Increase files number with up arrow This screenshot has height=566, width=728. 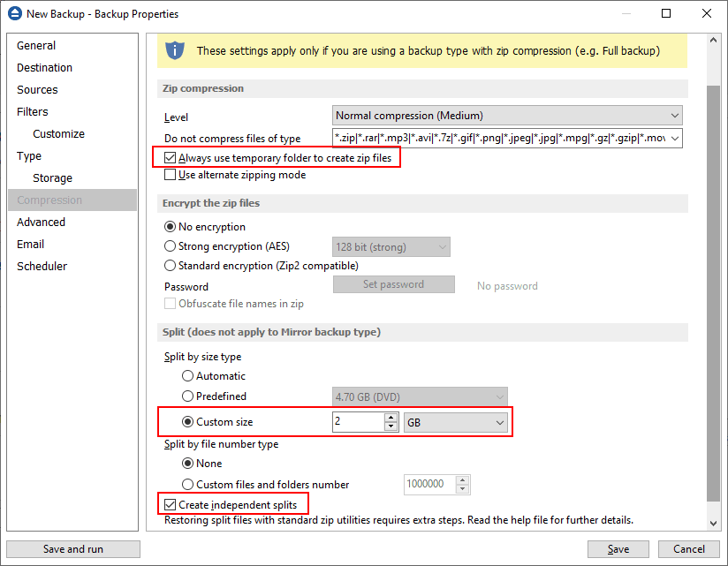coord(462,480)
